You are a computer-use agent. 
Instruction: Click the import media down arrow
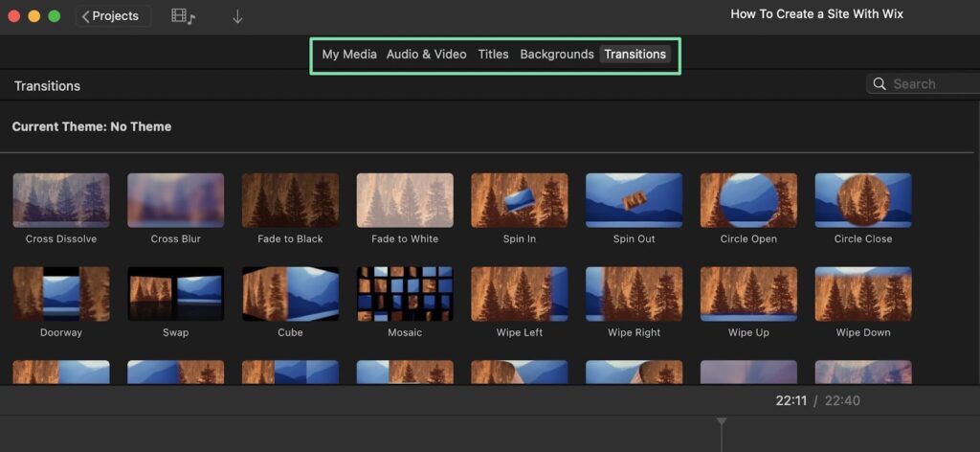(237, 16)
